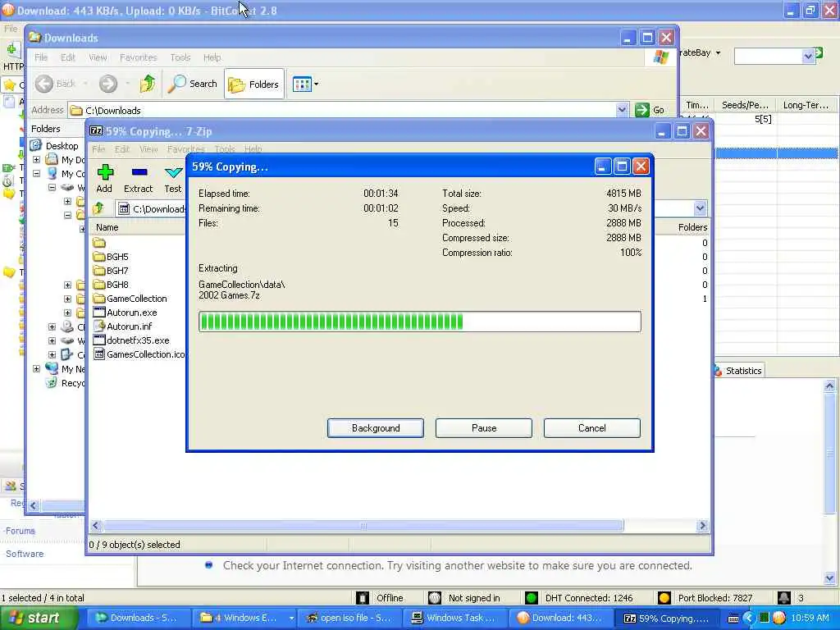Click Search in the Downloads window toolbar
This screenshot has height=630, width=840.
[x=192, y=84]
